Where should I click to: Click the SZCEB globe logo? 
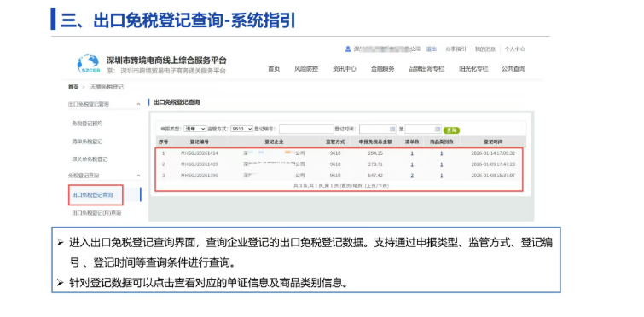coord(88,64)
